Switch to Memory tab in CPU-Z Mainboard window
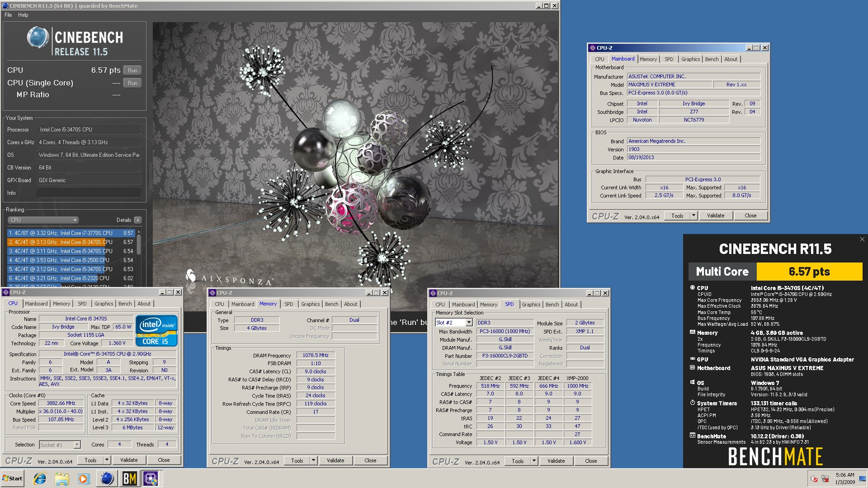This screenshot has width=868, height=488. pyautogui.click(x=648, y=59)
